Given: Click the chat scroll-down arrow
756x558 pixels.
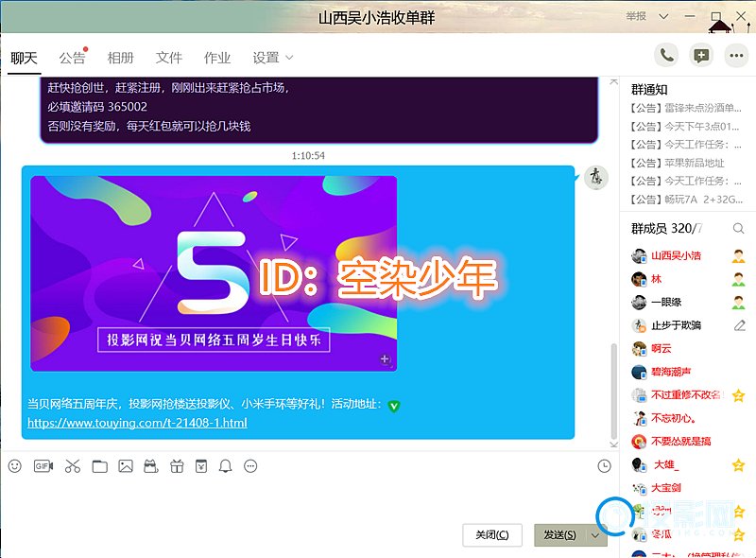Looking at the screenshot, I should pyautogui.click(x=613, y=445).
